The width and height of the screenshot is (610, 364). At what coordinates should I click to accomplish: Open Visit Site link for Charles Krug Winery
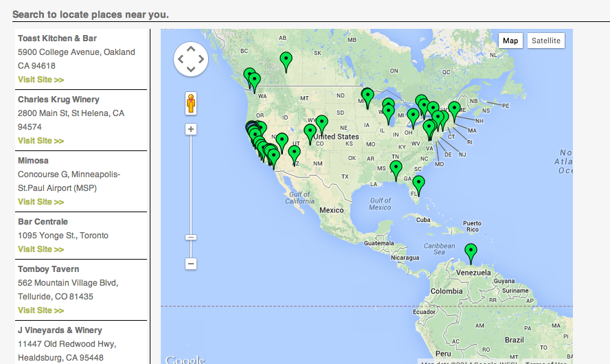(41, 141)
